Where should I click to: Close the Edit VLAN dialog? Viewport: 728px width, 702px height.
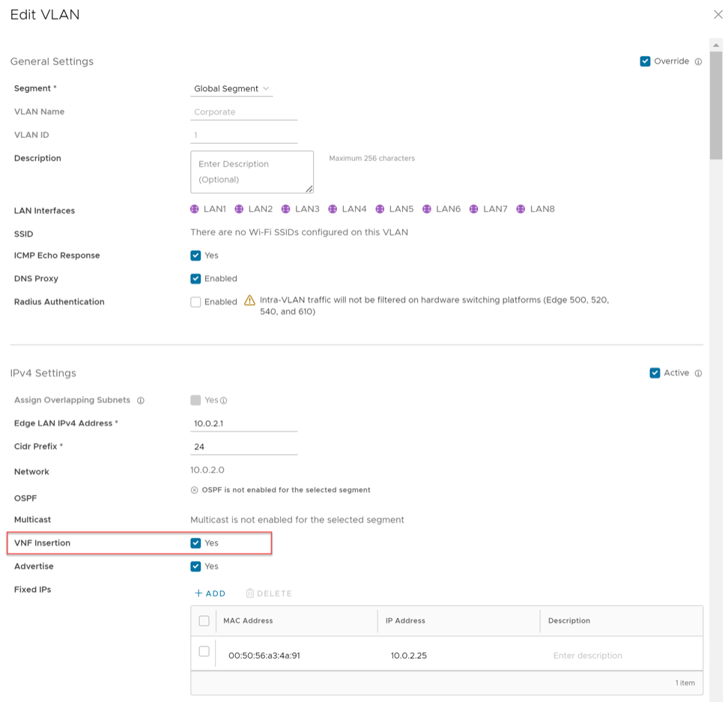(x=718, y=15)
